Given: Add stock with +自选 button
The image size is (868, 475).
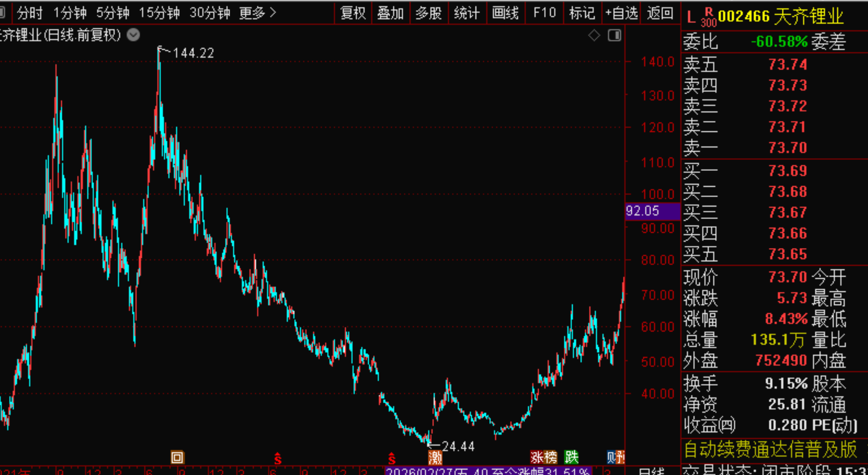Looking at the screenshot, I should [621, 13].
